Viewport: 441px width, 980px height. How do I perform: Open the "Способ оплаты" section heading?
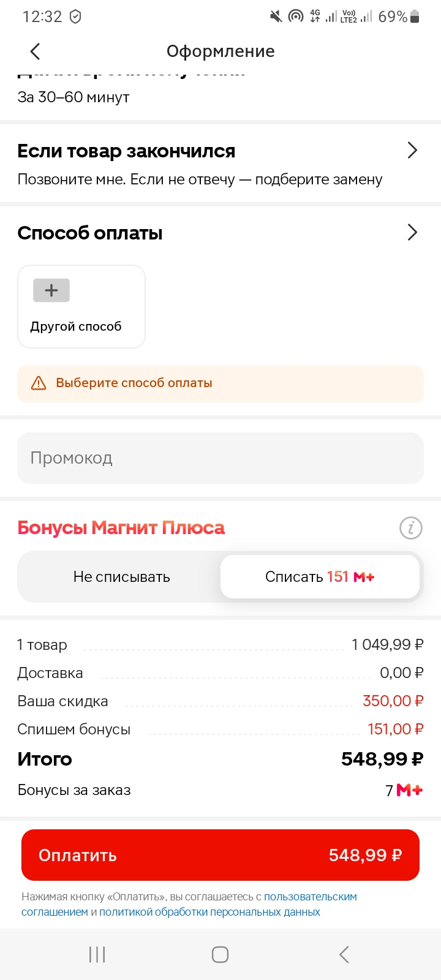(x=90, y=233)
